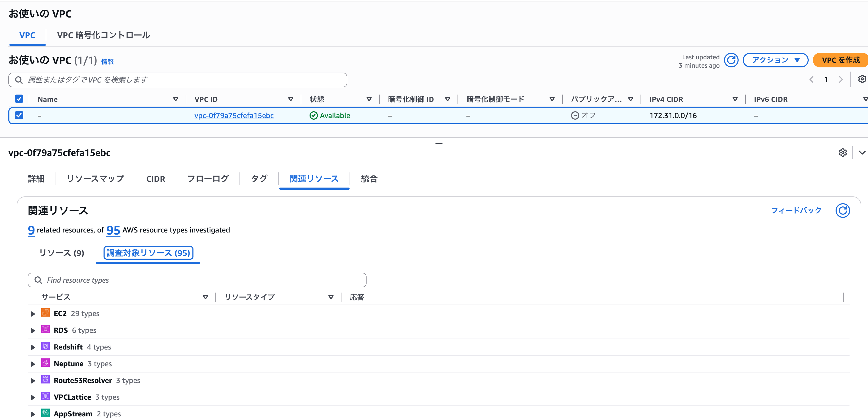The width and height of the screenshot is (868, 419).
Task: Click the VPCLattice service icon
Action: [45, 396]
